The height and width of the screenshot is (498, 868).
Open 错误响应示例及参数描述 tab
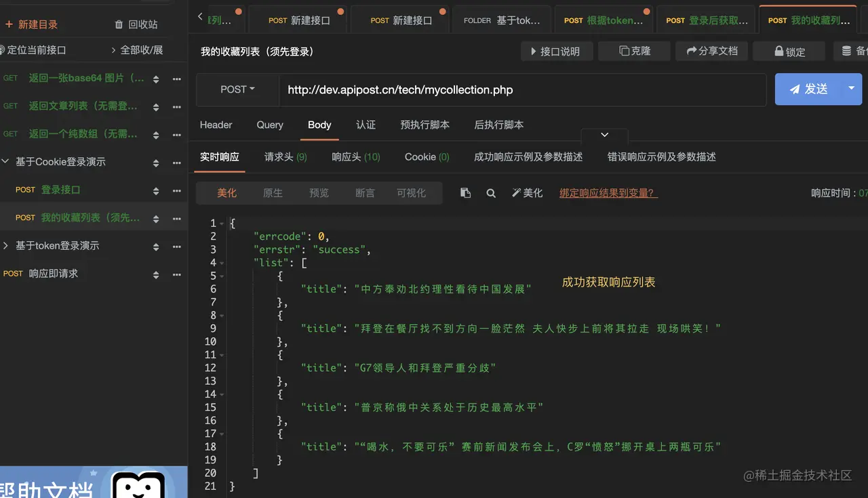point(662,157)
